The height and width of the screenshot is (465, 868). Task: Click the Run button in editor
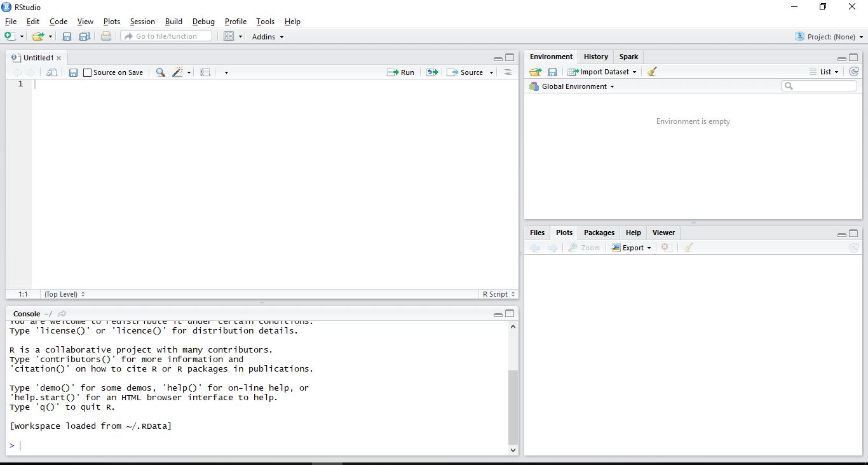(401, 72)
